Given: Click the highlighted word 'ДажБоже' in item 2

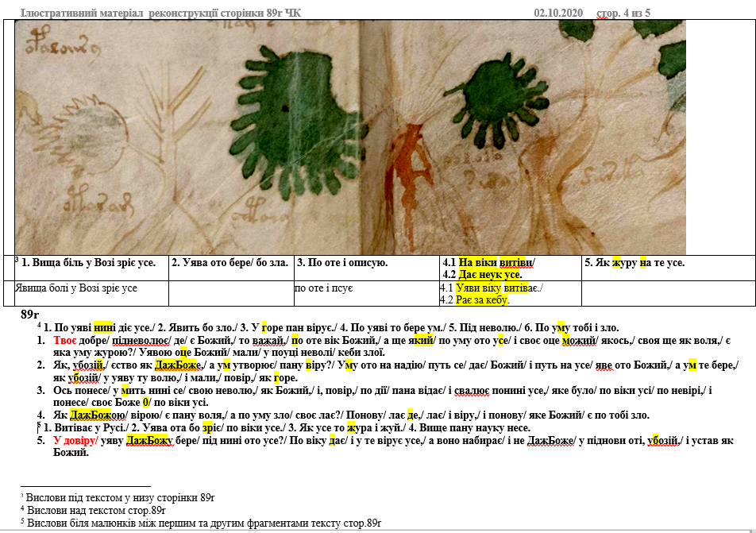Looking at the screenshot, I should coord(179,365).
